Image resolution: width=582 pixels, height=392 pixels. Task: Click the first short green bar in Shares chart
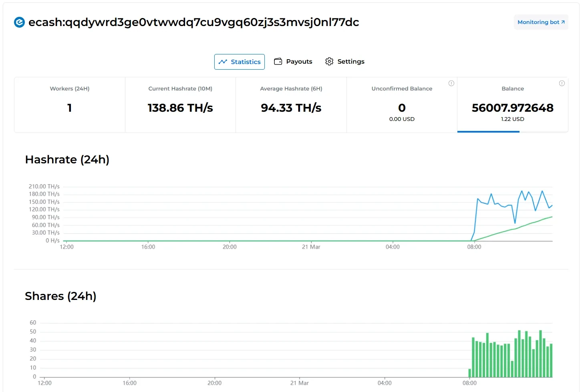pyautogui.click(x=470, y=373)
